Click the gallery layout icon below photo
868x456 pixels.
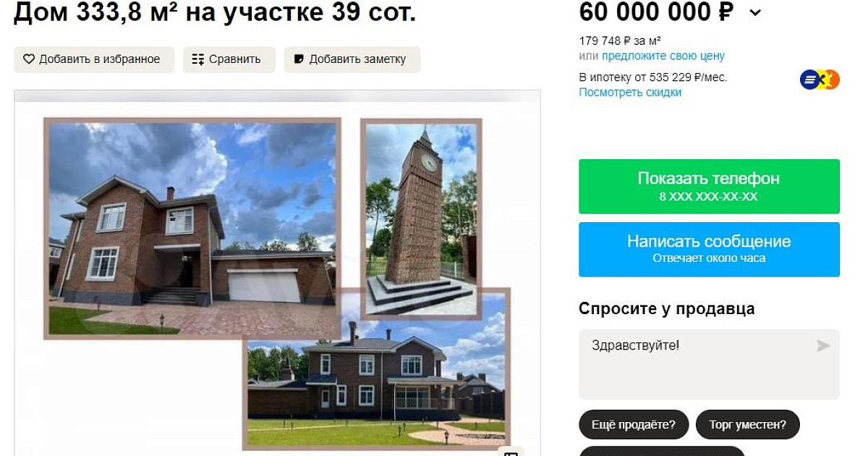tap(511, 453)
